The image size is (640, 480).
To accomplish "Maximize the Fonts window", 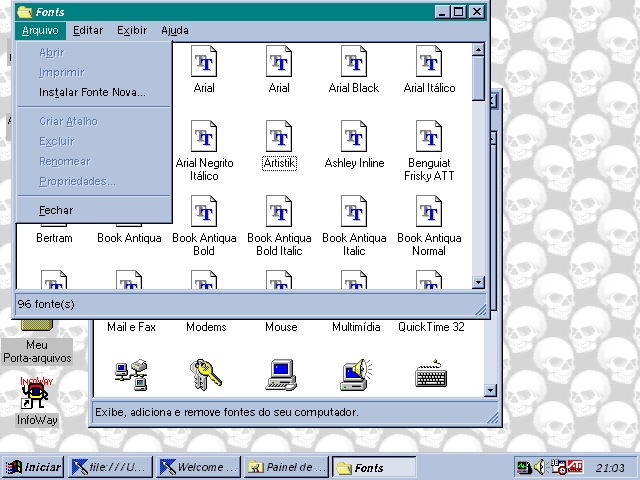I will (x=458, y=12).
